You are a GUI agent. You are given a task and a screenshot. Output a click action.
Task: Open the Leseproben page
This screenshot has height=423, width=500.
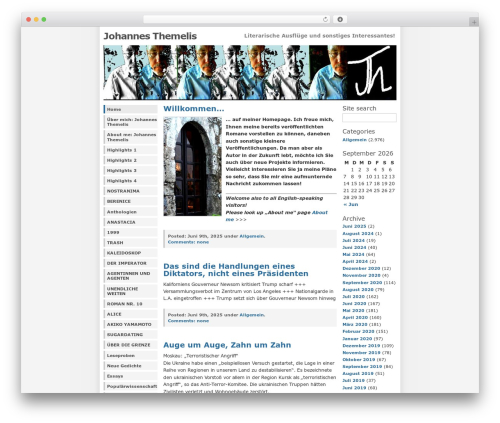click(131, 356)
